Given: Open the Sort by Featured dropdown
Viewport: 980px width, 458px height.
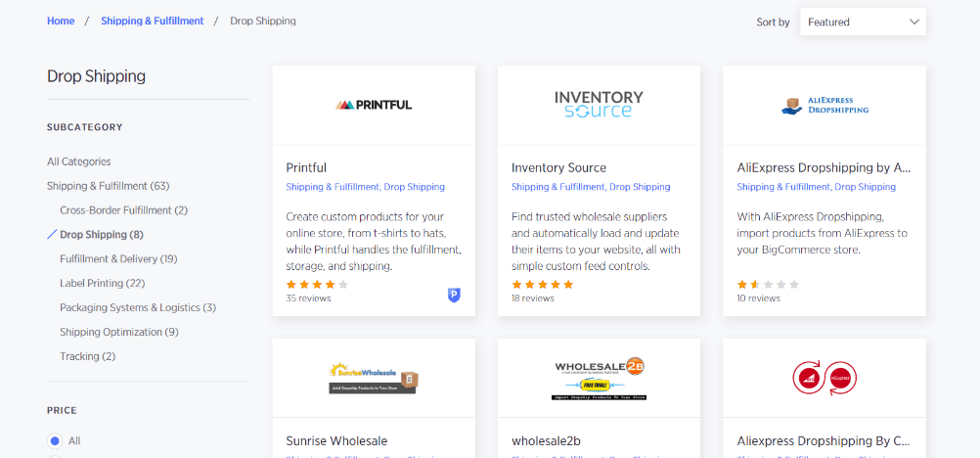Looking at the screenshot, I should click(x=863, y=22).
